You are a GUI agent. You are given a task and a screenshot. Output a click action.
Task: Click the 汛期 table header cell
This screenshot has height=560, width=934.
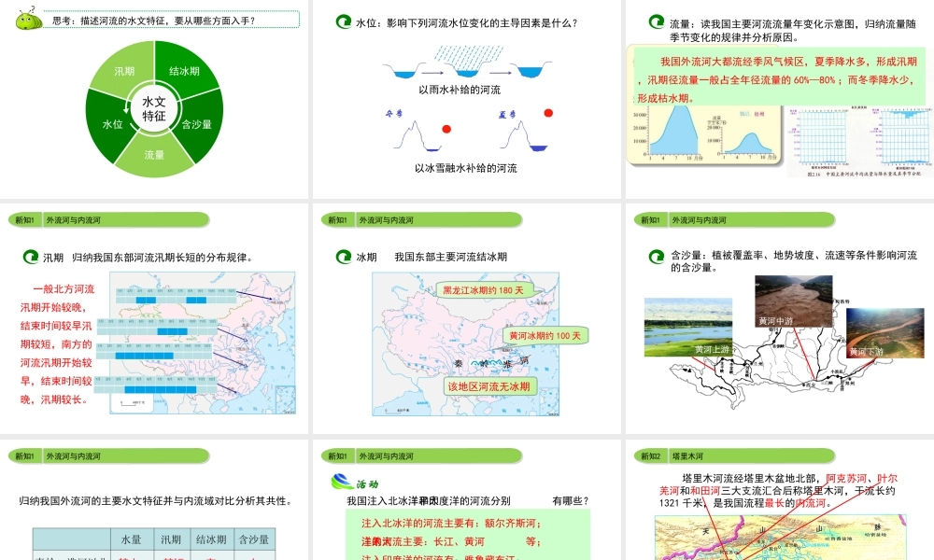172,539
